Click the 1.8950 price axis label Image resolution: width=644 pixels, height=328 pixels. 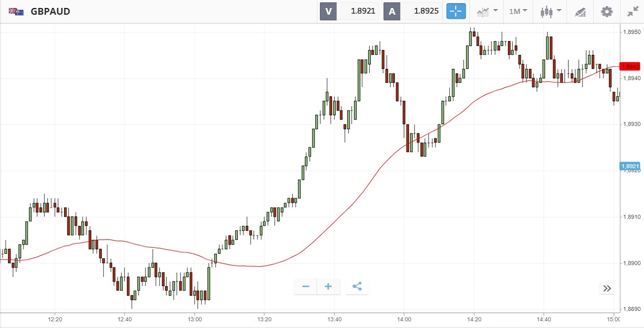coord(631,32)
